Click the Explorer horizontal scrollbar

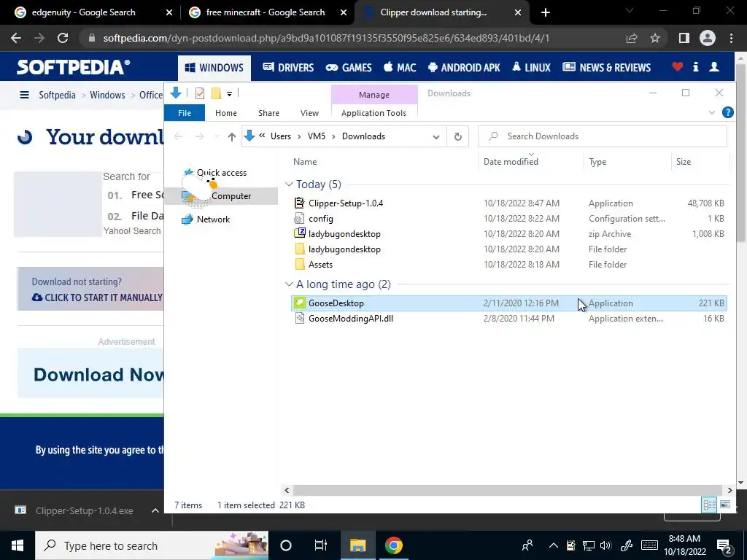click(x=508, y=490)
